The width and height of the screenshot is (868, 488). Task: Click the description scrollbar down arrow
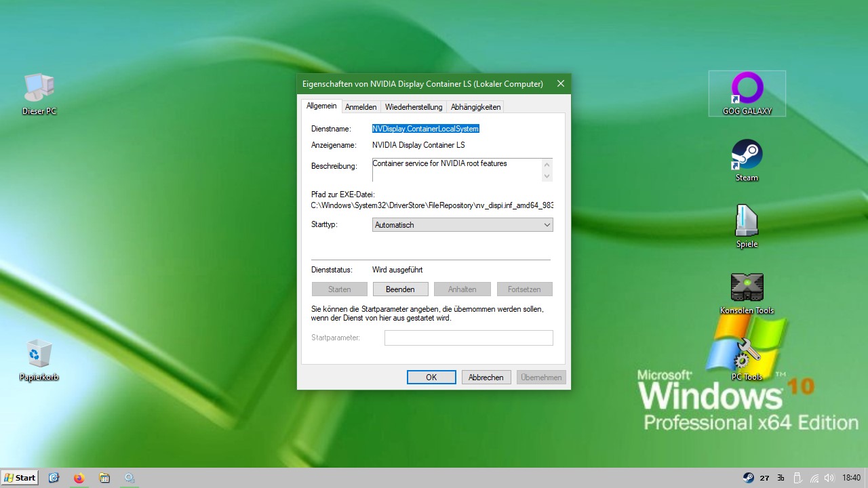pyautogui.click(x=547, y=176)
